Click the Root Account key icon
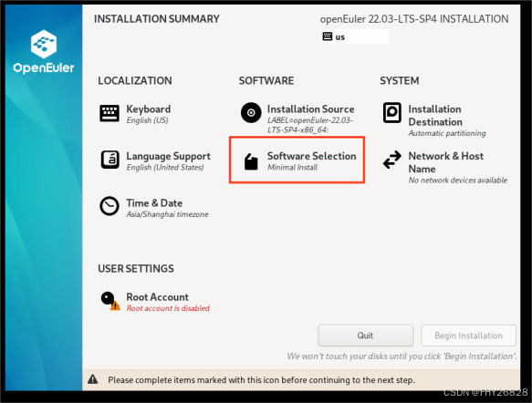Screen dimensions: 532x403 click(110, 301)
